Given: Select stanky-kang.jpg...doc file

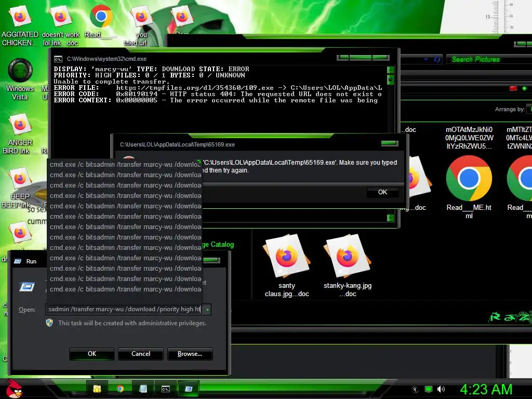Looking at the screenshot, I should click(348, 265).
